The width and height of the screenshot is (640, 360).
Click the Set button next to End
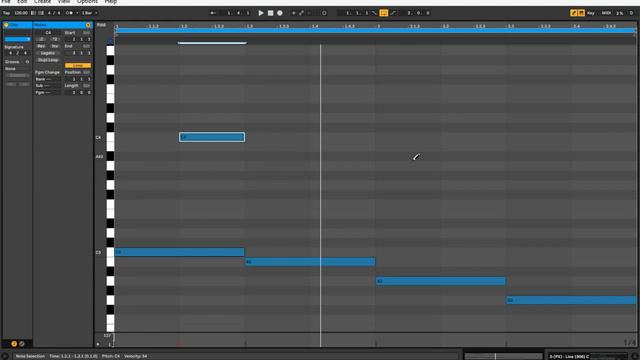point(86,46)
